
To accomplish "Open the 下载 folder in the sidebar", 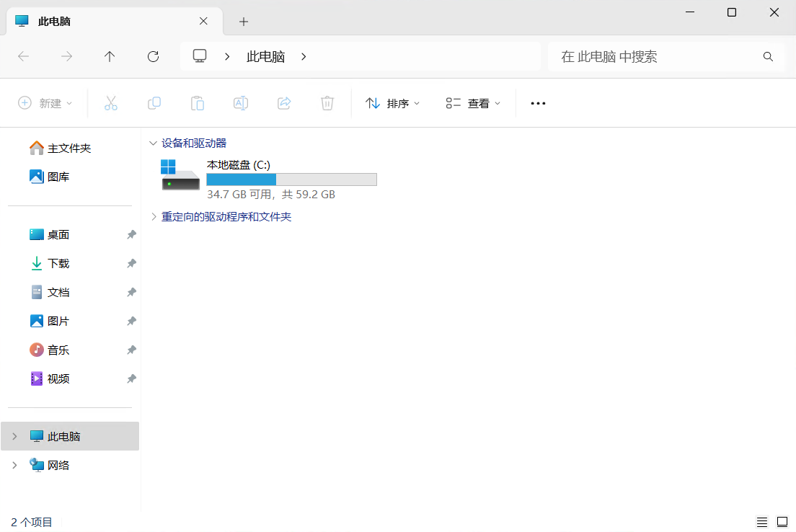I will pos(57,263).
